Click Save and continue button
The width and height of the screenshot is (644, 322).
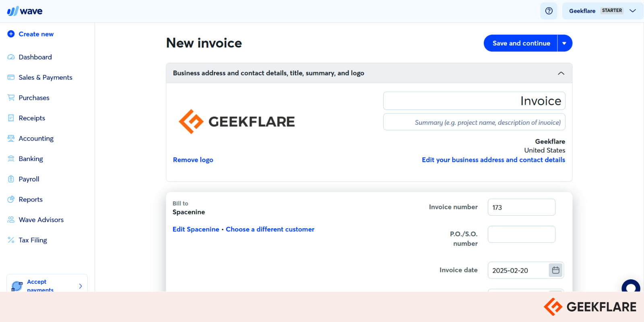click(521, 43)
